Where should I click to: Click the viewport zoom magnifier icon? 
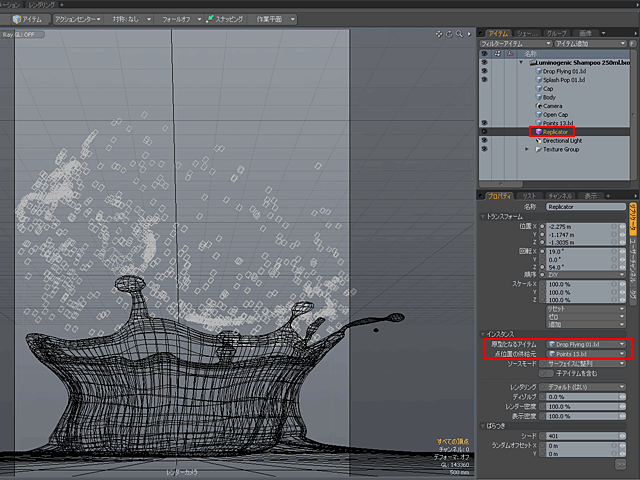click(460, 34)
